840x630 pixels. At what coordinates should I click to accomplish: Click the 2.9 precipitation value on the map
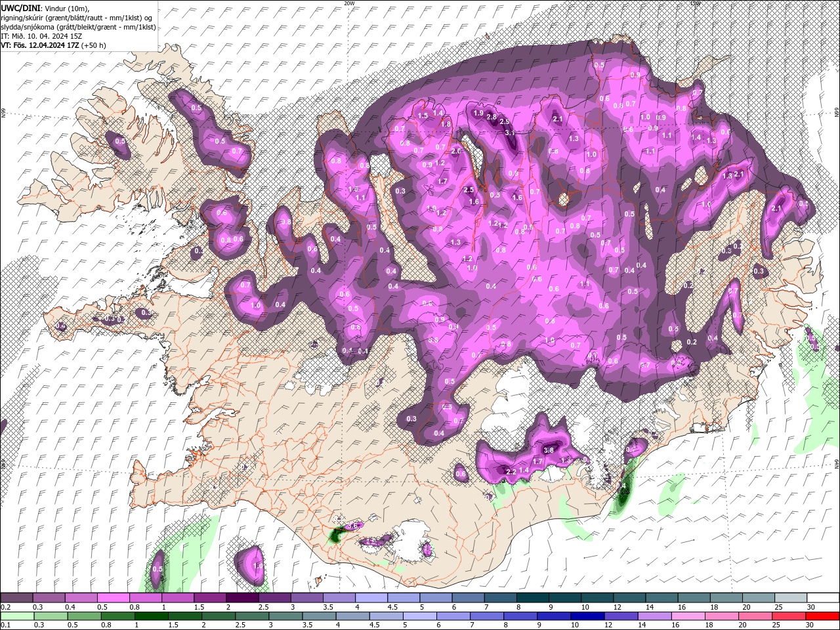click(x=505, y=122)
